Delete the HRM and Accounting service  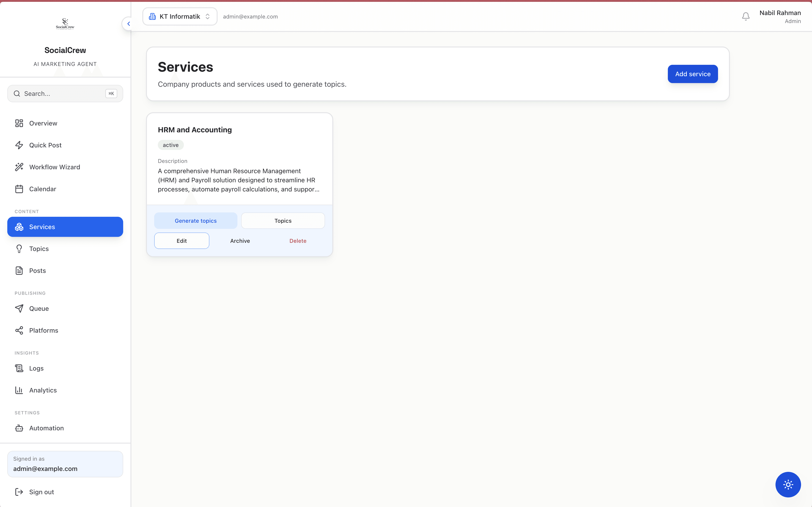298,241
